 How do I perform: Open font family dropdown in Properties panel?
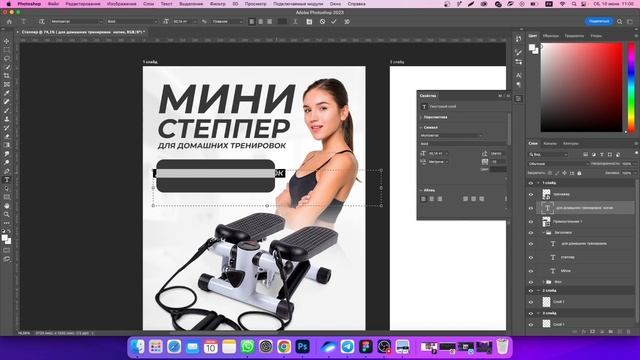(x=451, y=136)
